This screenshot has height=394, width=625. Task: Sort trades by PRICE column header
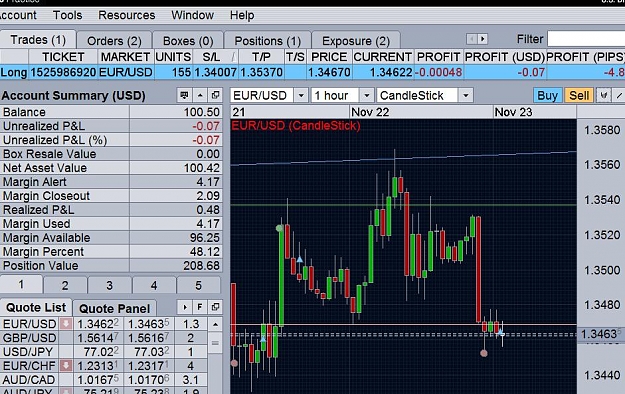pyautogui.click(x=329, y=57)
